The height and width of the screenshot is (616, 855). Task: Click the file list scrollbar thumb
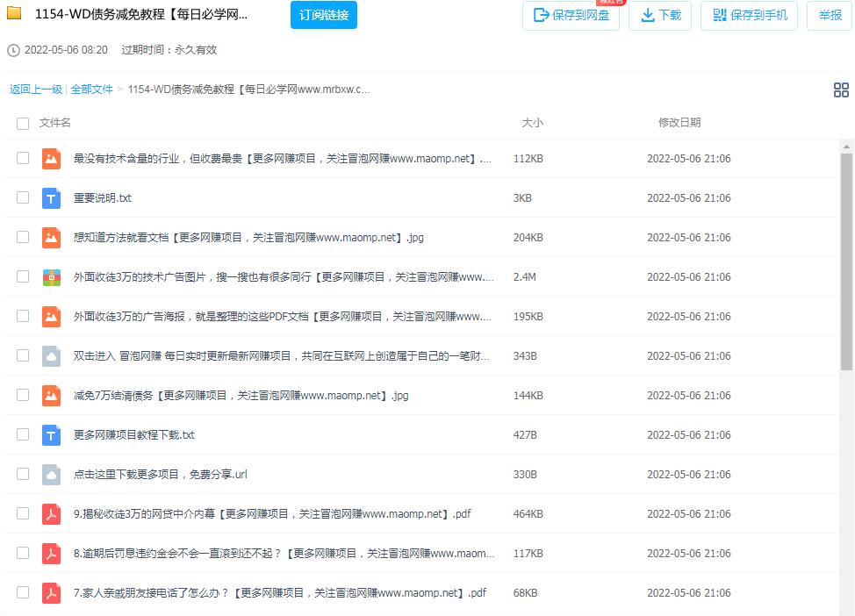tap(846, 261)
